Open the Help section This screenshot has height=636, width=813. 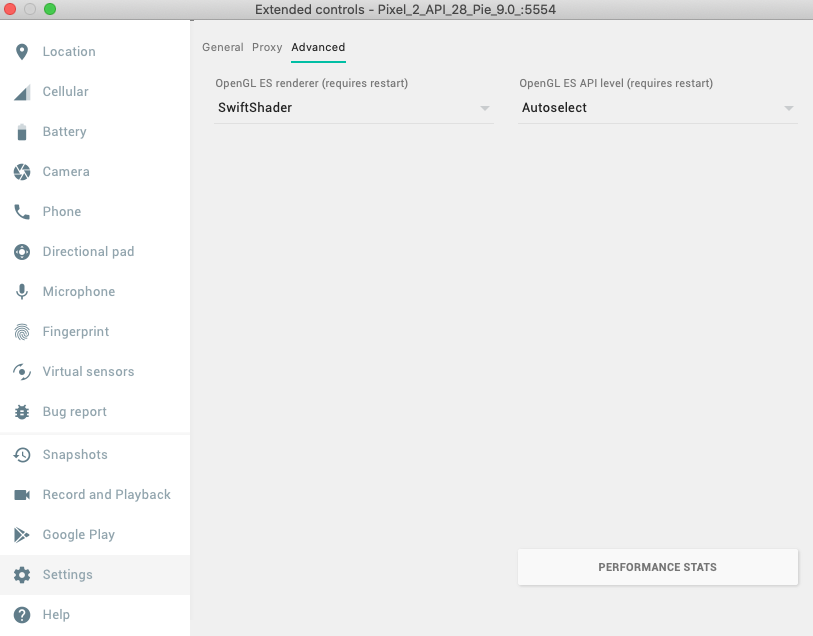click(x=20, y=614)
